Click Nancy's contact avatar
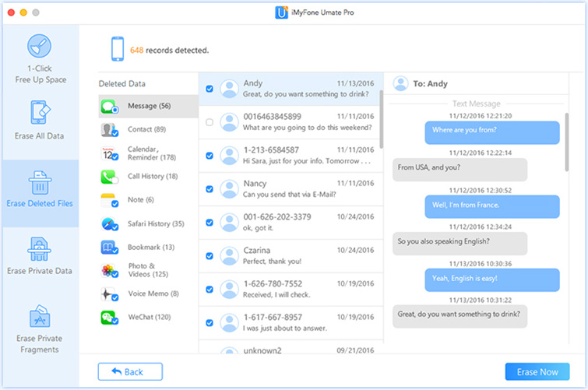The height and width of the screenshot is (390, 588). pyautogui.click(x=229, y=189)
